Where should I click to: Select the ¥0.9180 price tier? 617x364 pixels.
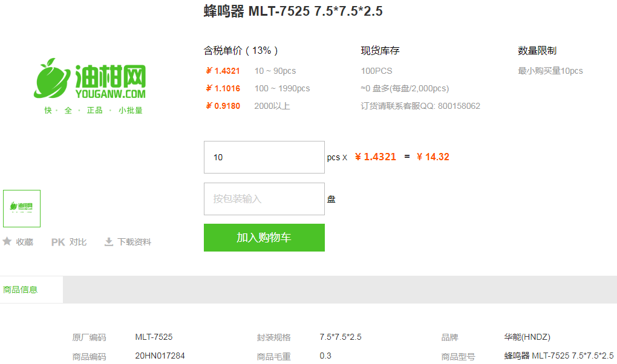223,106
